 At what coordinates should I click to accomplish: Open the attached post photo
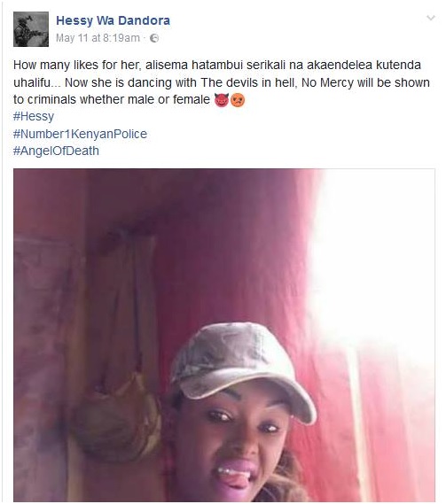[x=224, y=335]
